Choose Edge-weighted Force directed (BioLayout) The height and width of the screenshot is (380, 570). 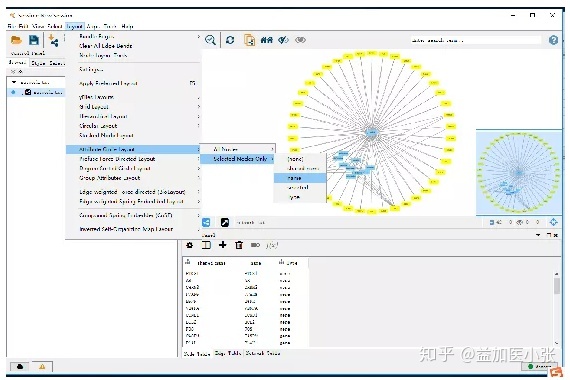(132, 192)
